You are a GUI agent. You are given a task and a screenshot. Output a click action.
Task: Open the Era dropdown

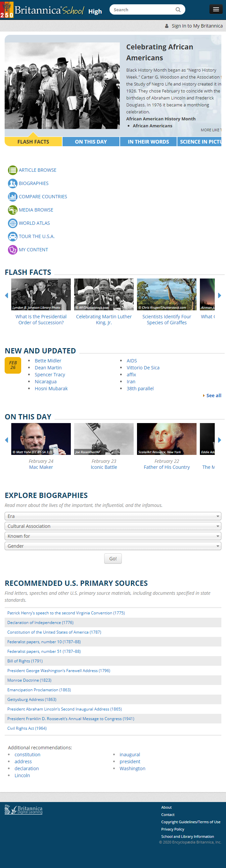coord(113,516)
